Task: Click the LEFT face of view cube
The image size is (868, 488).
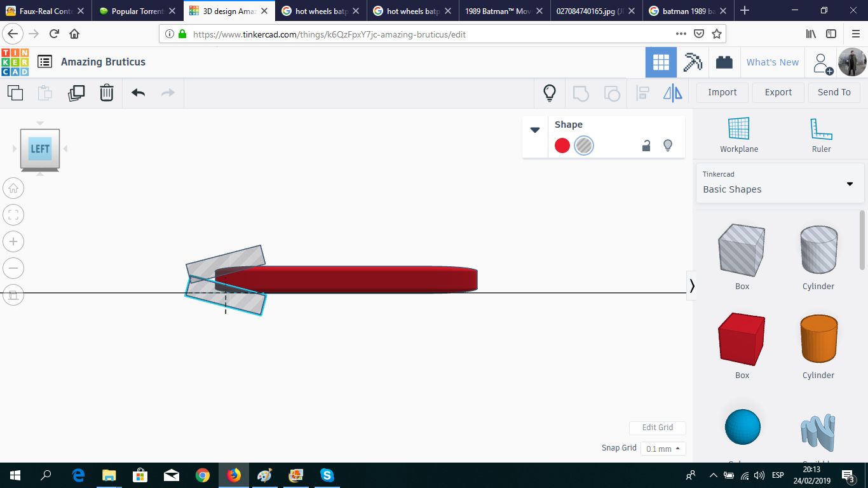Action: pyautogui.click(x=40, y=149)
